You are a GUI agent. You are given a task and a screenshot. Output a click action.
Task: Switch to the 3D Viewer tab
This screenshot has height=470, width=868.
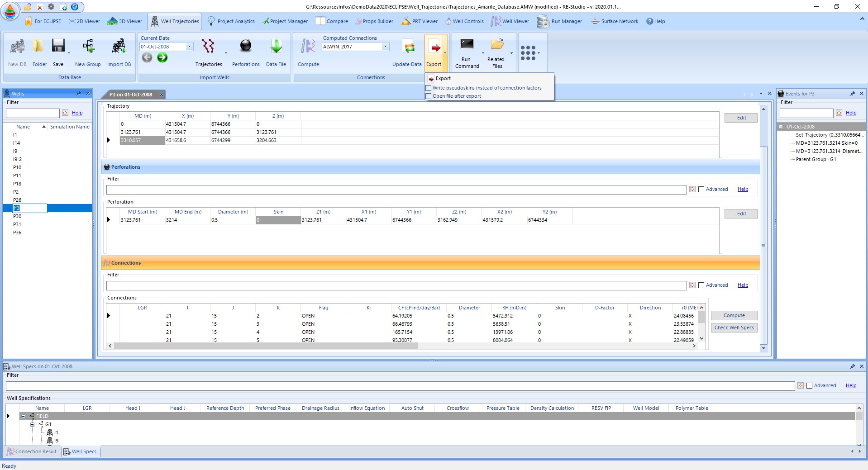[125, 21]
